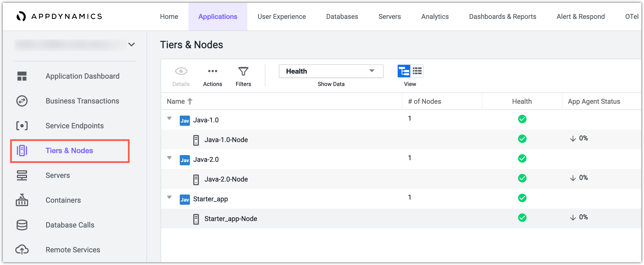Click the Starter_app tier health check icon
Image resolution: width=644 pixels, height=265 pixels.
point(522,198)
